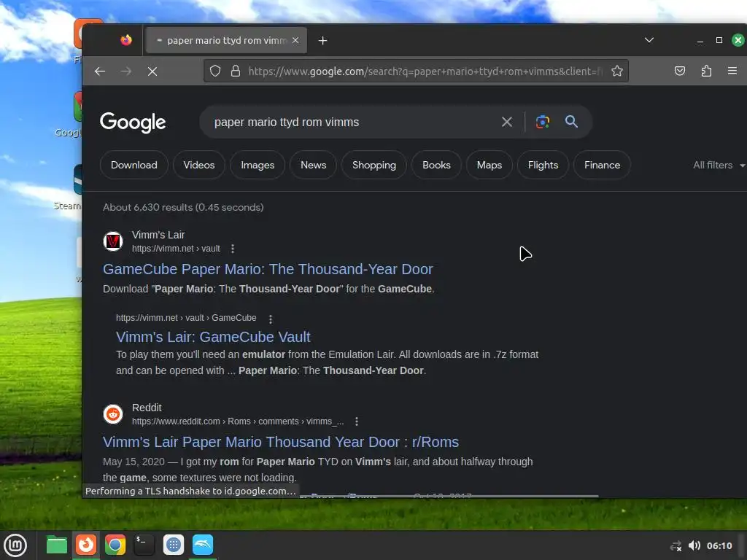
Task: Open the Pocket save icon
Action: pos(680,71)
